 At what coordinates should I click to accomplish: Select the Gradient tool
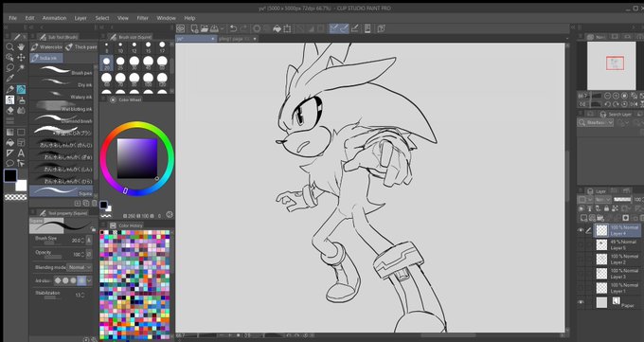(9, 133)
